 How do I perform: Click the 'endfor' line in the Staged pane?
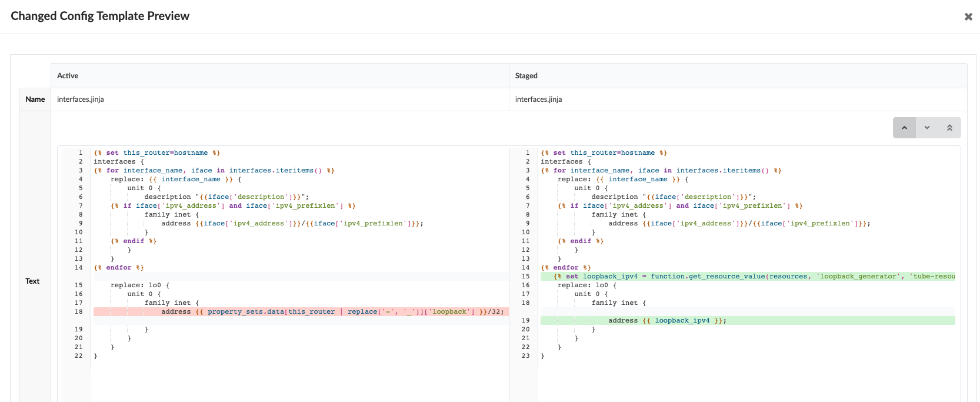[566, 268]
